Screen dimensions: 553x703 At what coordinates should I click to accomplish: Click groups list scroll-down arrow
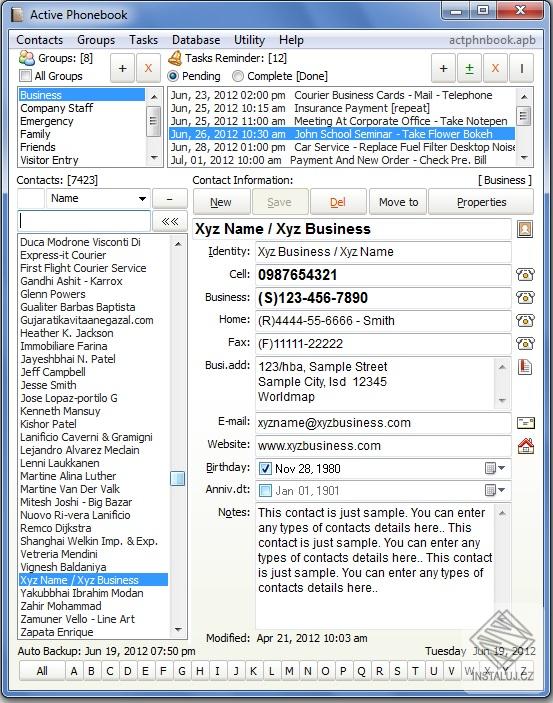[x=154, y=158]
